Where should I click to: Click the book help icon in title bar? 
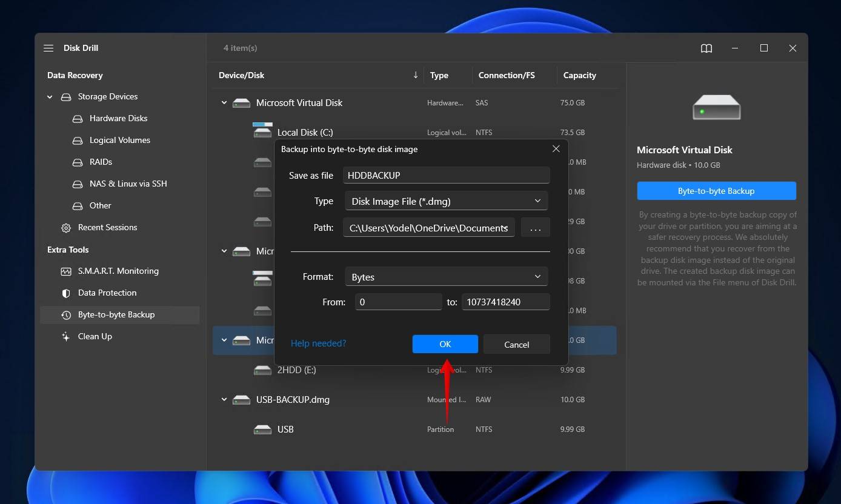[x=706, y=48]
